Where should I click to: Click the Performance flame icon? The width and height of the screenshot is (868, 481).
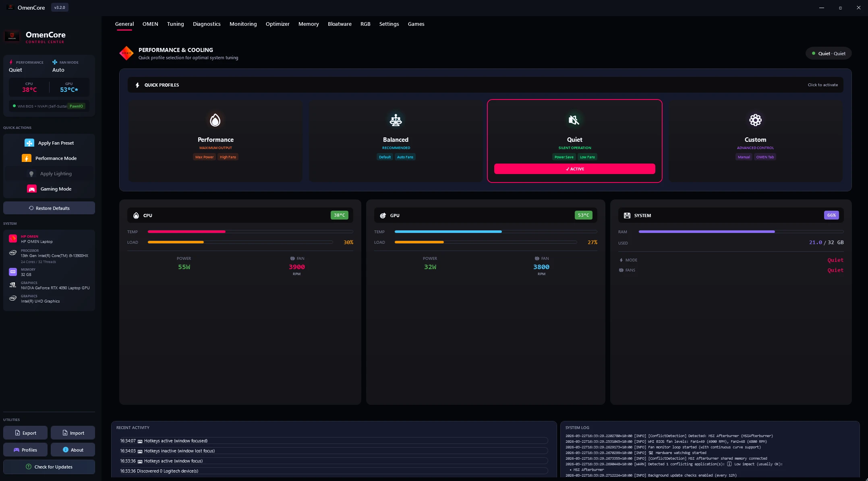click(215, 120)
